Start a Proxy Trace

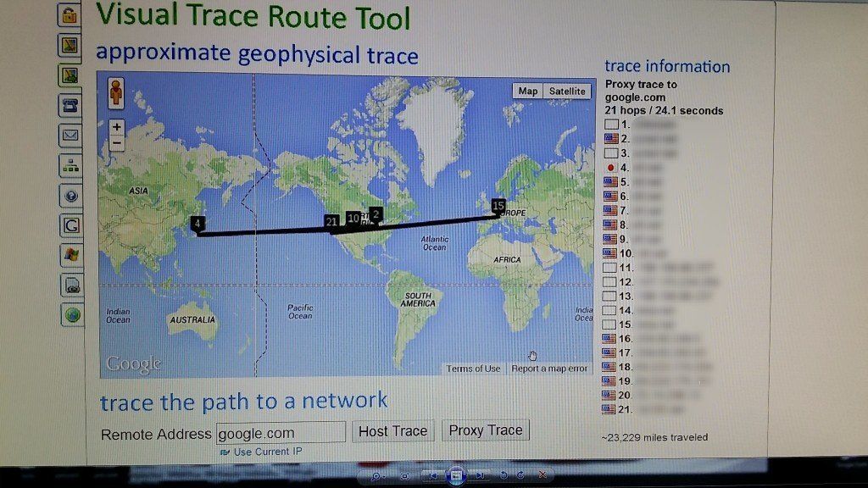(486, 430)
